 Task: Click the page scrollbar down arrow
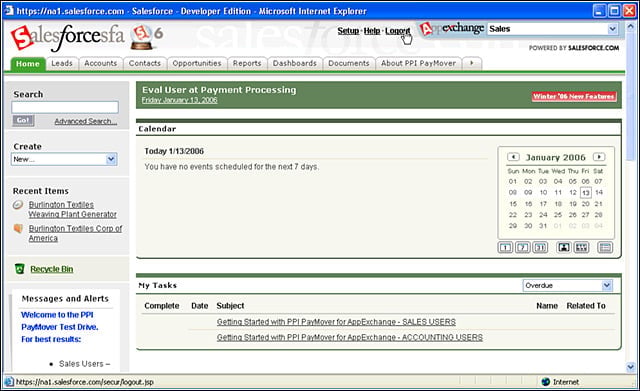point(631,367)
